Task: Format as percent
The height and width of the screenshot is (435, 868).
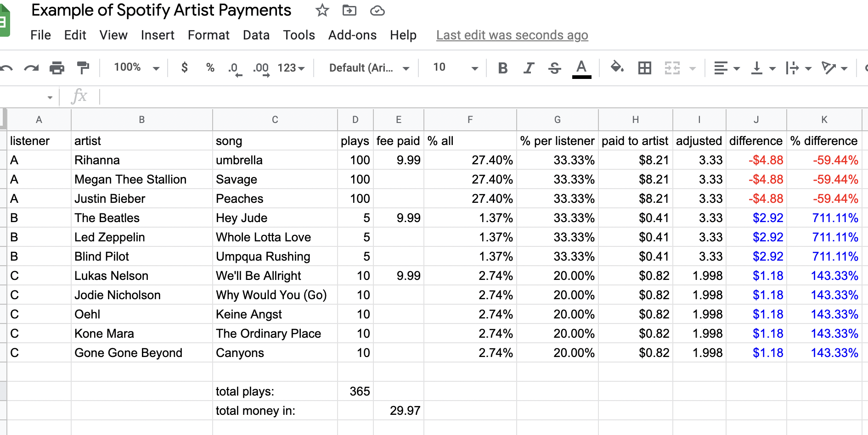Action: 210,68
